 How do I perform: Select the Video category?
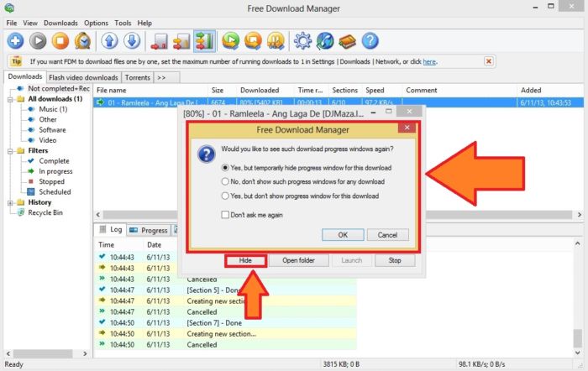click(48, 140)
